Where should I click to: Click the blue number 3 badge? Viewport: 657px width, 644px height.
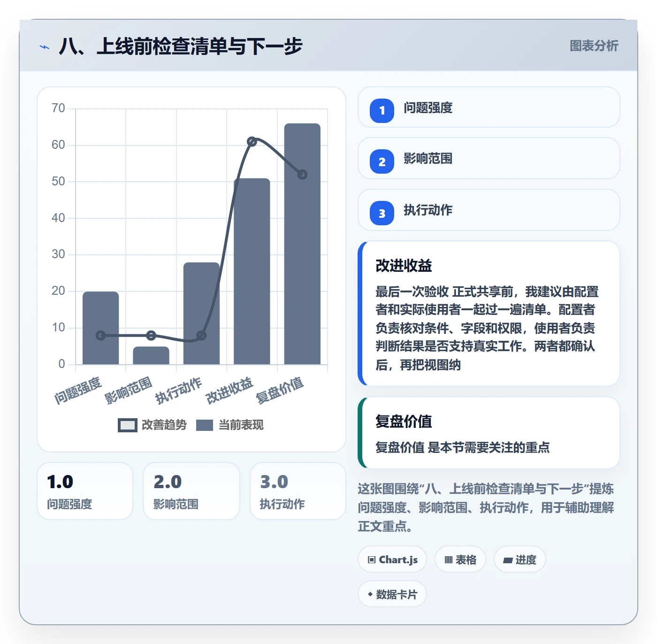(x=382, y=213)
